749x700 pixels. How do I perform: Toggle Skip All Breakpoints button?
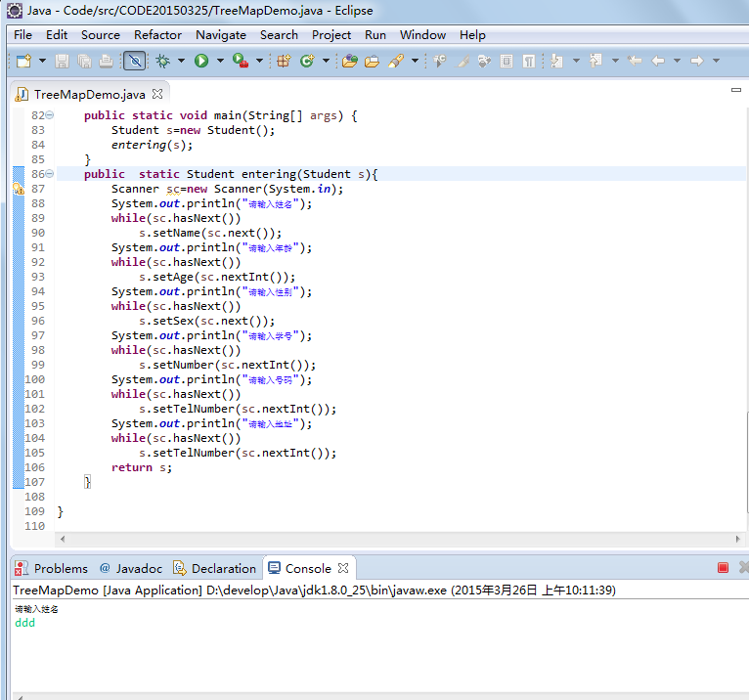pos(135,62)
